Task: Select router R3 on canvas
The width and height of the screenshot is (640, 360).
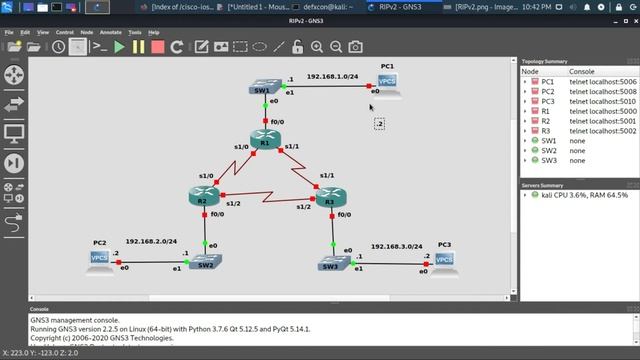Action: (331, 197)
